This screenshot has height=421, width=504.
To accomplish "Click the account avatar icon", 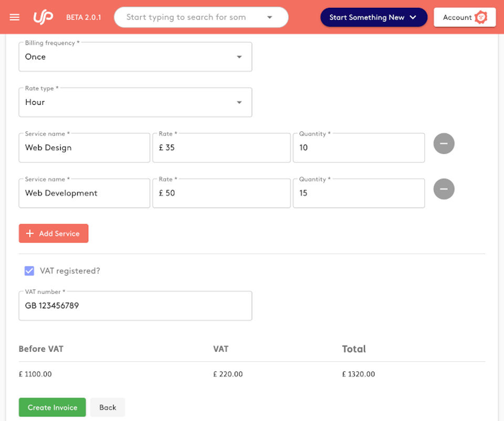I will pyautogui.click(x=481, y=17).
